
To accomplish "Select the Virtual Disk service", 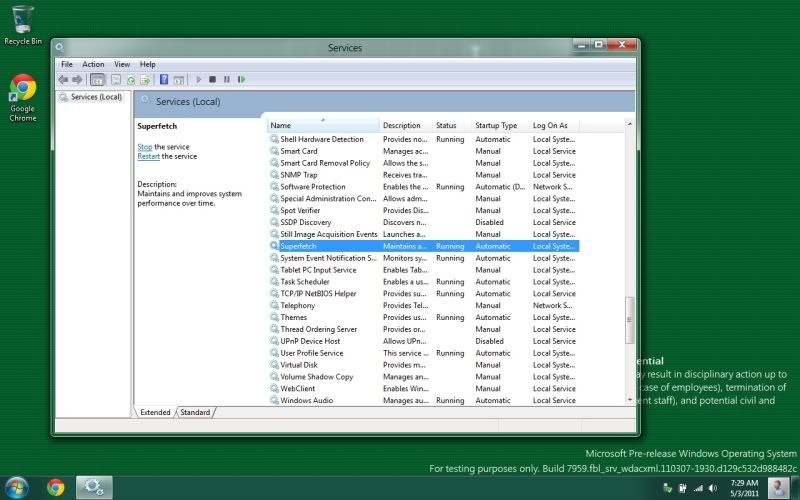I will [423, 365].
